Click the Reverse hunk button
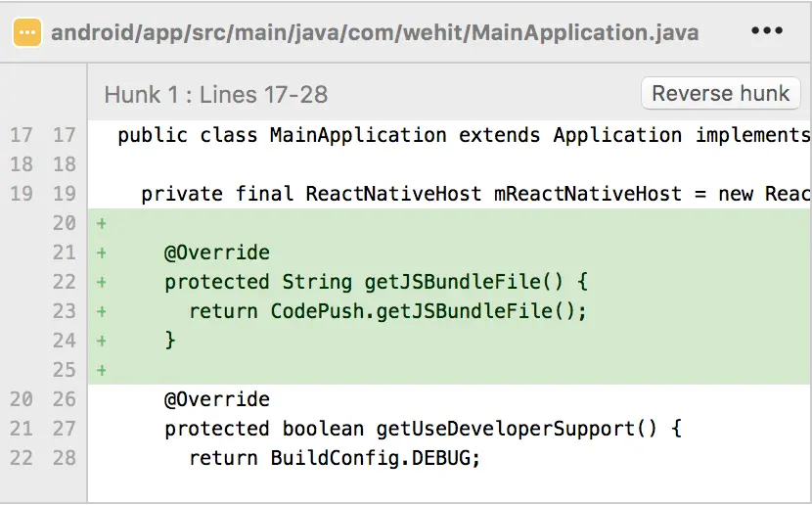Image resolution: width=812 pixels, height=505 pixels. [720, 93]
